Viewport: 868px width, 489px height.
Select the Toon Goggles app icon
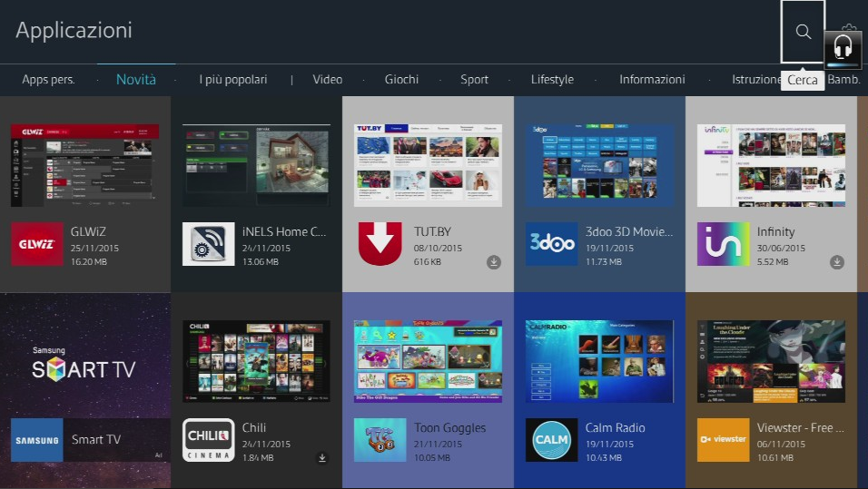pos(380,440)
